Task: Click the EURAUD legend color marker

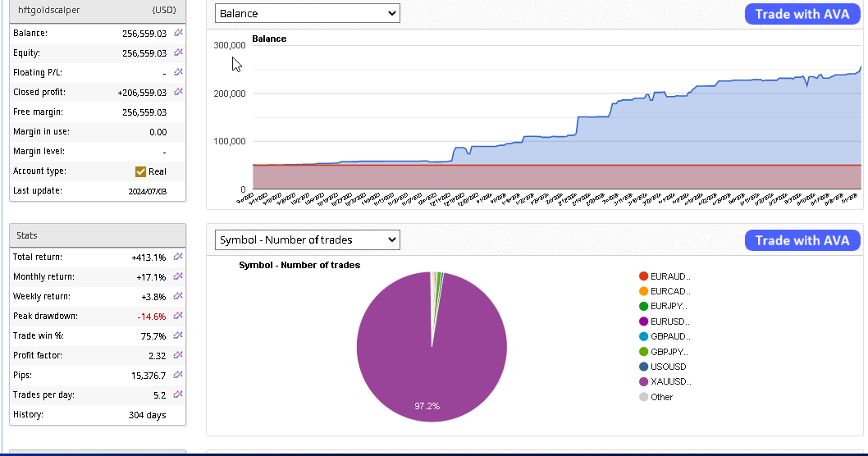Action: [643, 276]
